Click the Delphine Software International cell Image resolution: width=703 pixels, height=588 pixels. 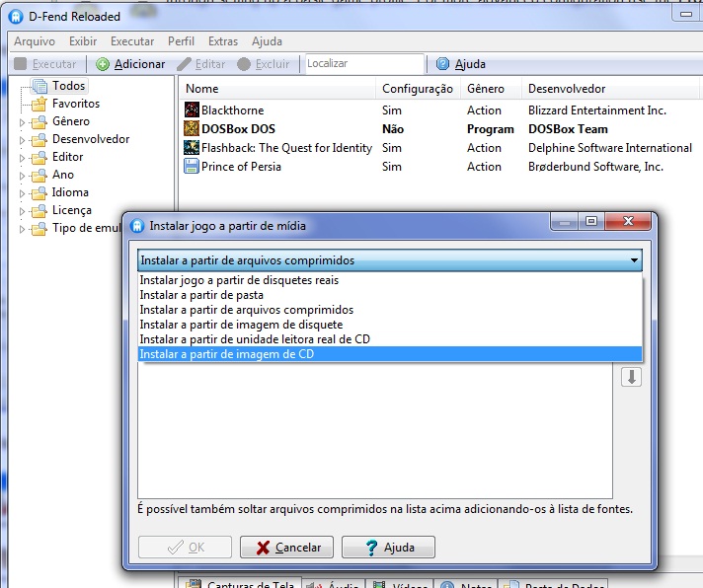tap(610, 148)
